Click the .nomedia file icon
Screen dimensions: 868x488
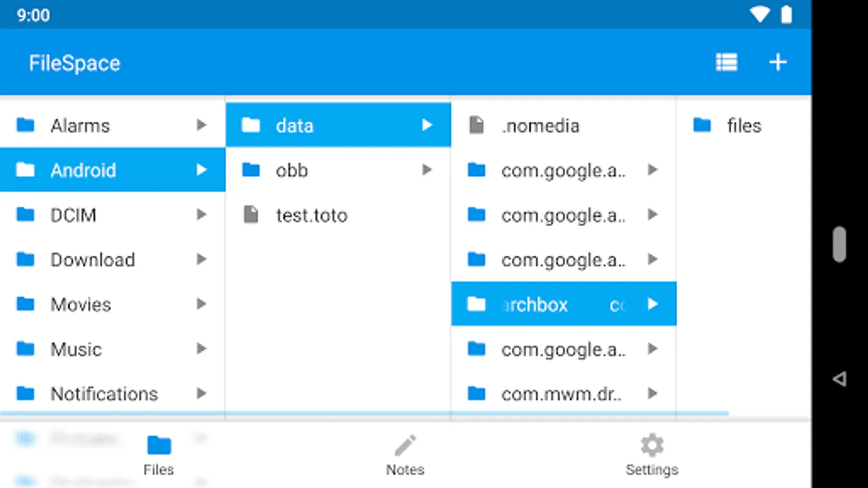[x=476, y=125]
